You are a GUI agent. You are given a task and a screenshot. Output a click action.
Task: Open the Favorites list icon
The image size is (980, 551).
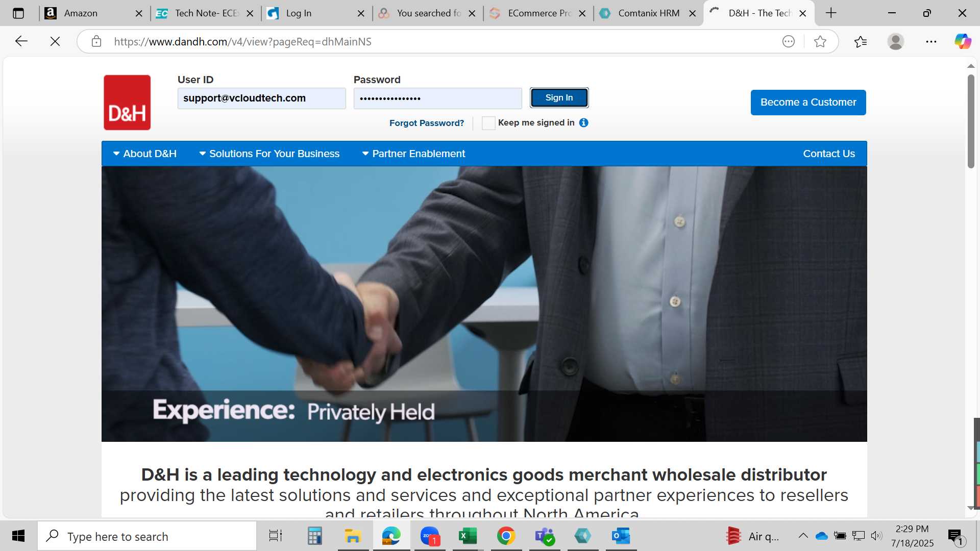click(x=861, y=41)
